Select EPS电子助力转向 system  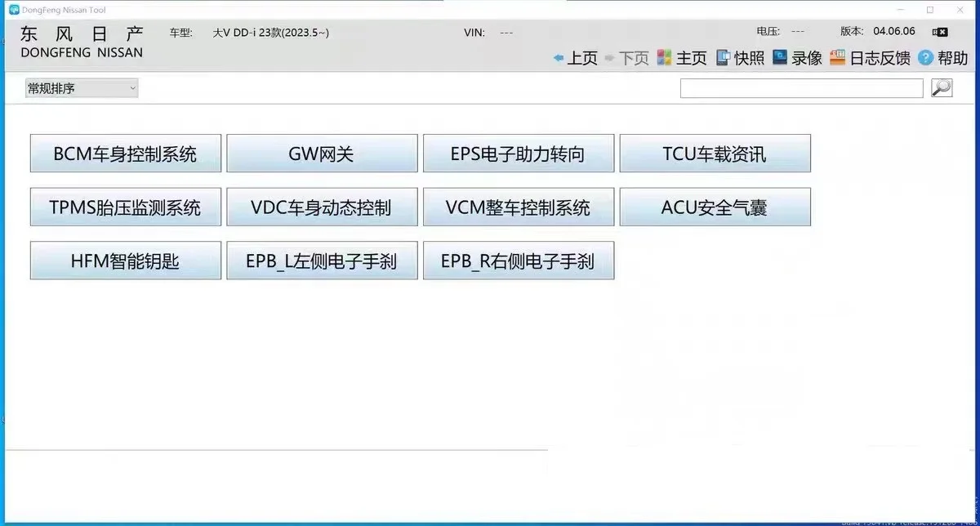pos(519,154)
